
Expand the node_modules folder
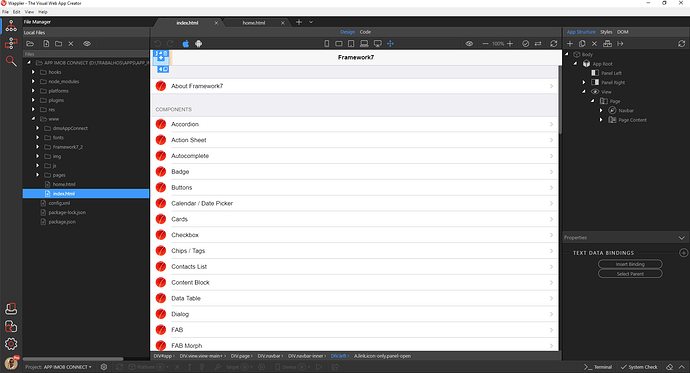[x=33, y=81]
